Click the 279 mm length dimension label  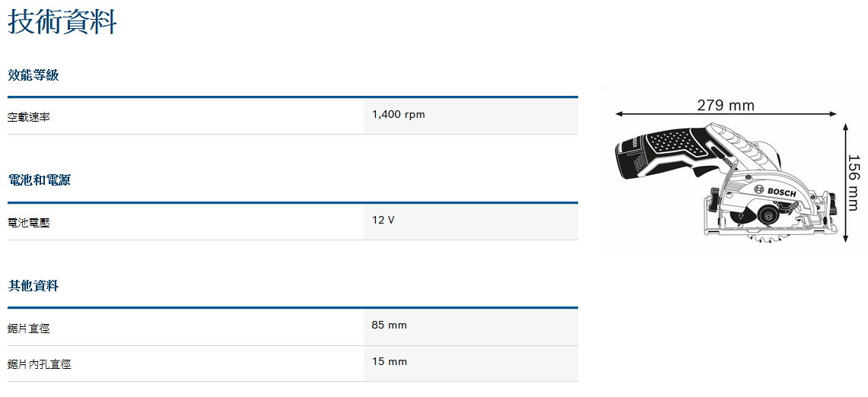click(726, 105)
